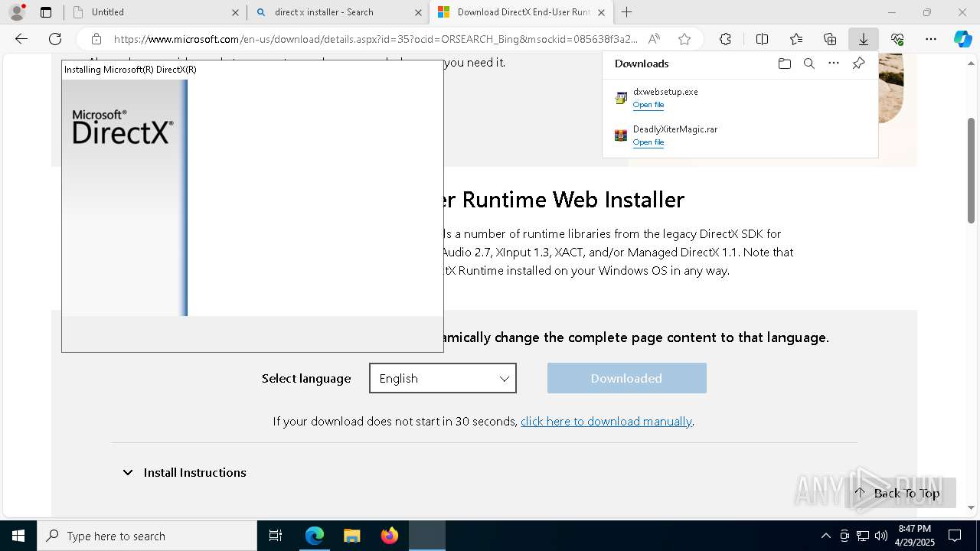Click the Downloaded button

(x=626, y=378)
